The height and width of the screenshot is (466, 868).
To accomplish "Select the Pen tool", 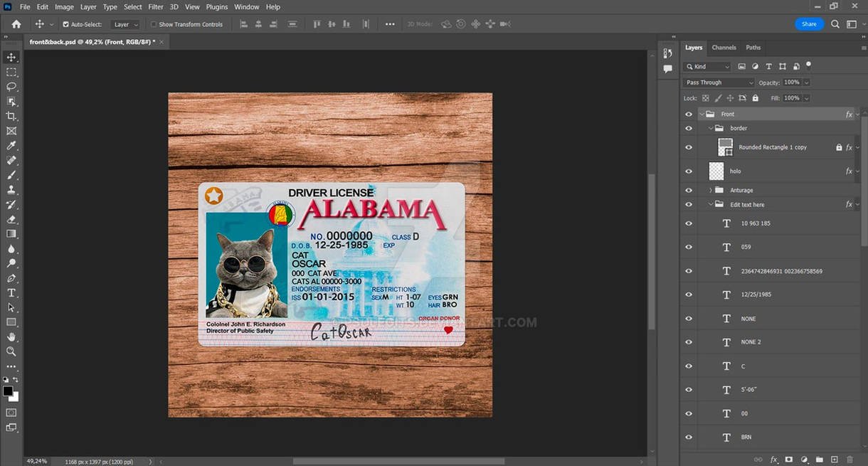I will (x=11, y=278).
